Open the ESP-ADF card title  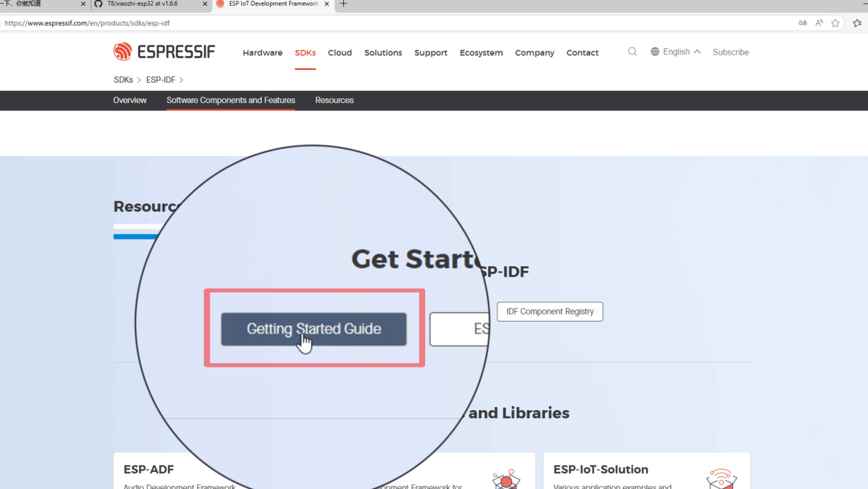(x=149, y=469)
